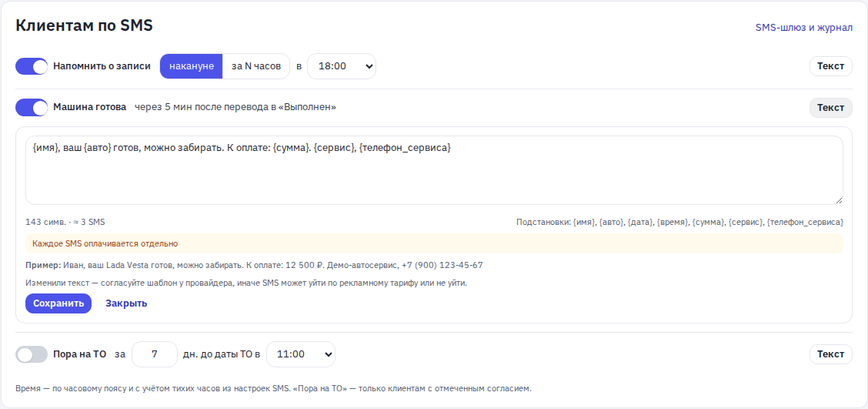Screen dimensions: 868x409
Task: Enable the 'Пора на ТО' toggle
Action: point(32,354)
